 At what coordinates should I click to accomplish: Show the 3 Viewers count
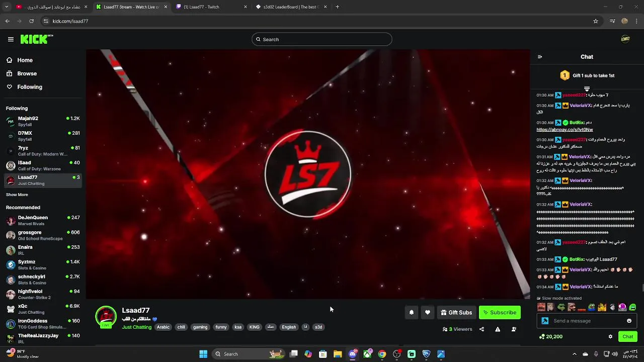(457, 329)
